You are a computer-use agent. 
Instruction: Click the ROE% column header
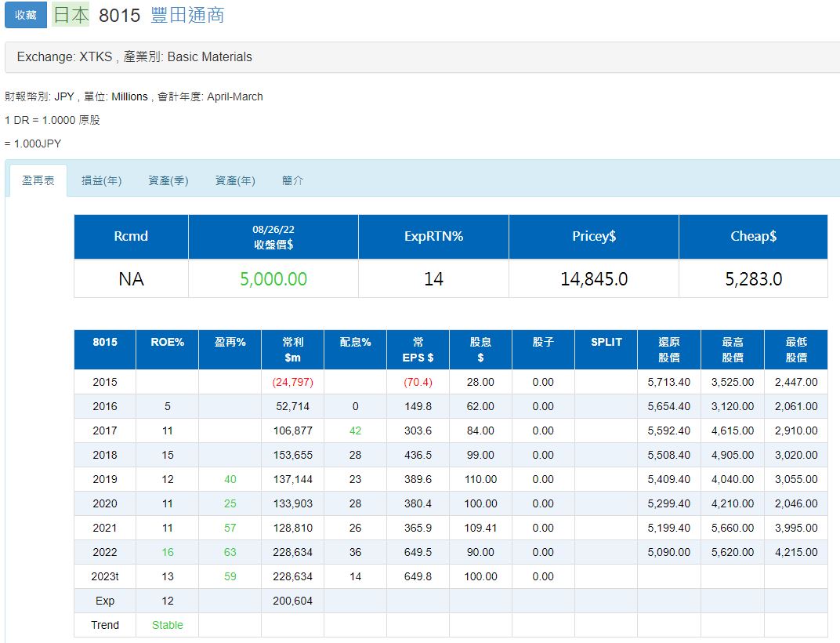[167, 350]
